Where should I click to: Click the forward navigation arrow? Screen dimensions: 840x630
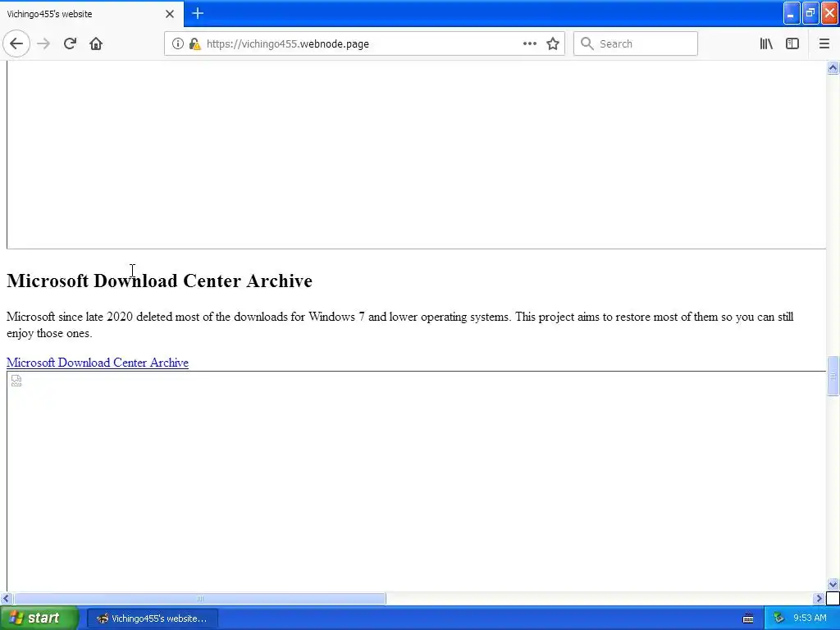(x=43, y=43)
